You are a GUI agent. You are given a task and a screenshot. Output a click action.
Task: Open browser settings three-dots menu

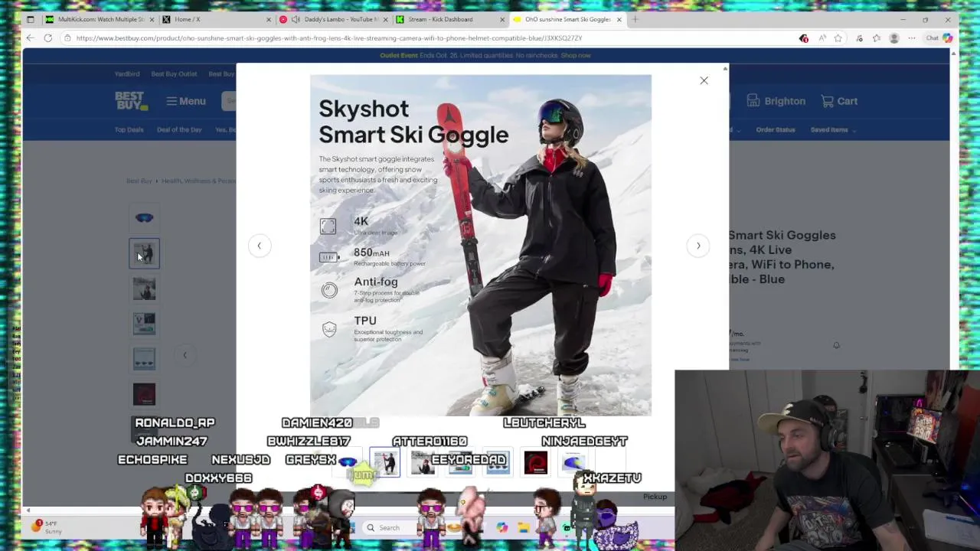(x=911, y=38)
